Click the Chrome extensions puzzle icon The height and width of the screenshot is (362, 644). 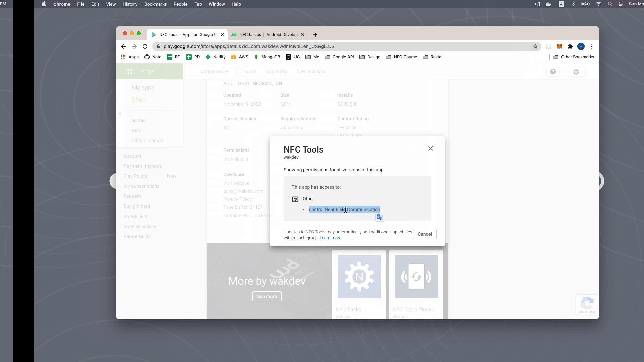pyautogui.click(x=571, y=46)
